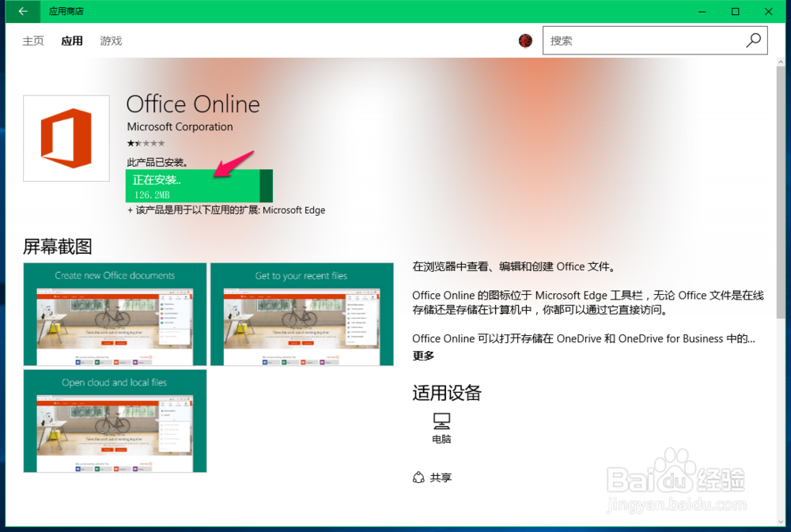Click the Office Online title text

pos(193,104)
